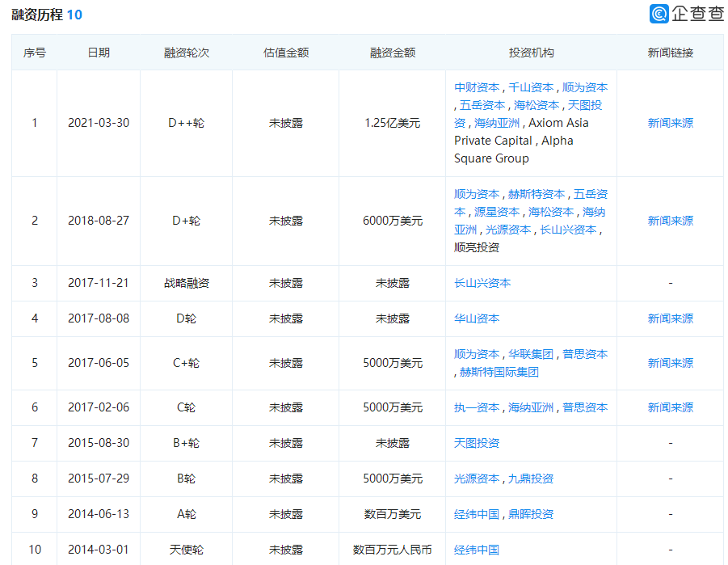The width and height of the screenshot is (728, 565).
Task: Click the 企查查 logo icon
Action: 659,14
